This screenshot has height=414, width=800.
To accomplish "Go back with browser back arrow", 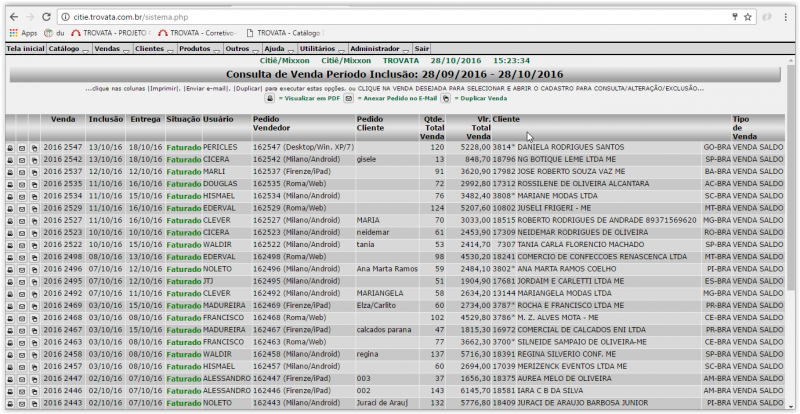I will pyautogui.click(x=14, y=17).
